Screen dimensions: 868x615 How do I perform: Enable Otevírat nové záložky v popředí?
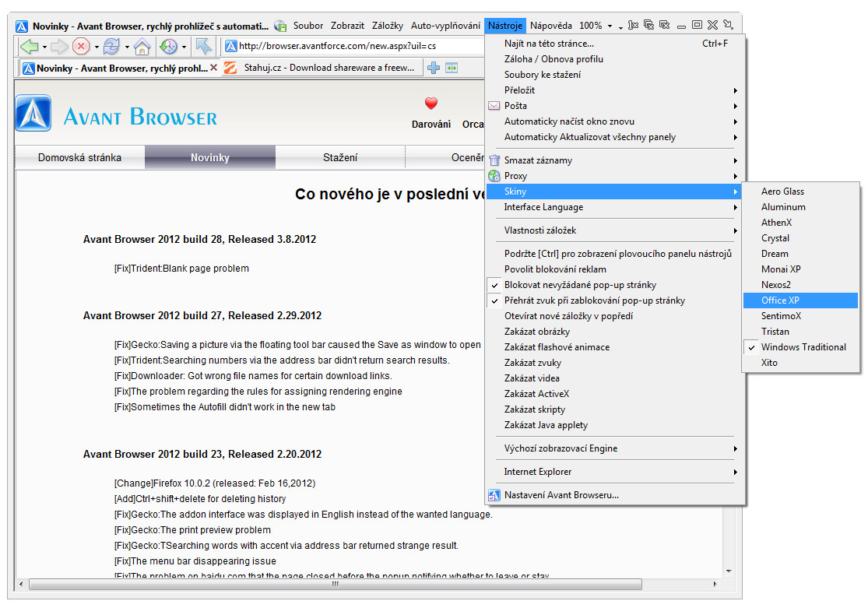(x=615, y=316)
